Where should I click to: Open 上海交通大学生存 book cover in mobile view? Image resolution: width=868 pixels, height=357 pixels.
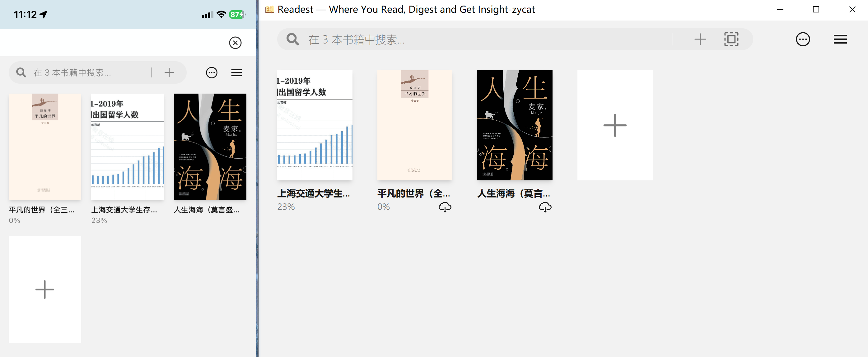[127, 146]
